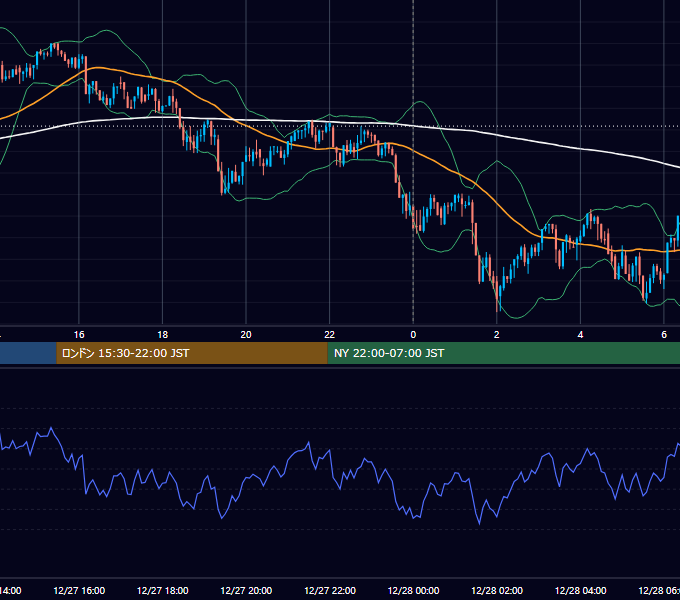
Task: Click the NY 22:00-07:00 JST session bar
Action: coord(503,353)
